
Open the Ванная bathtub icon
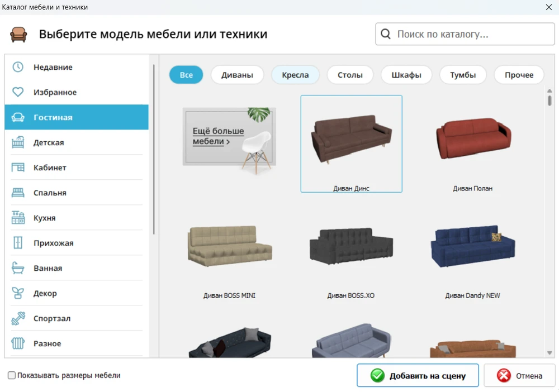(x=17, y=267)
